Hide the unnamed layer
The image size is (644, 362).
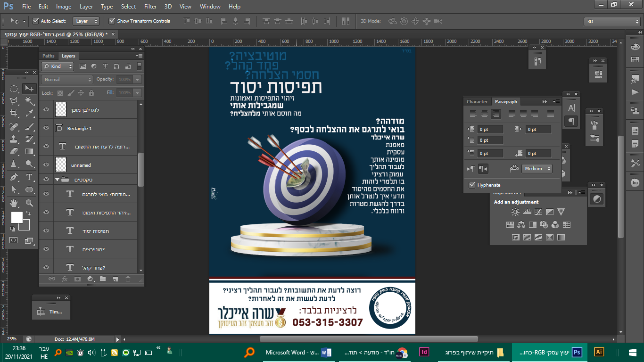point(46,165)
